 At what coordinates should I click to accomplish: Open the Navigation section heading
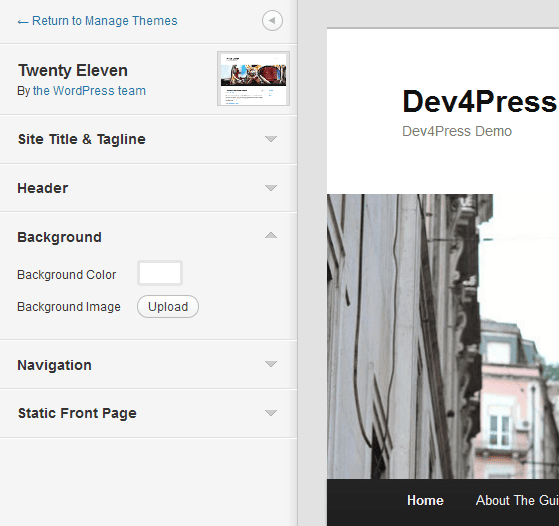54,365
